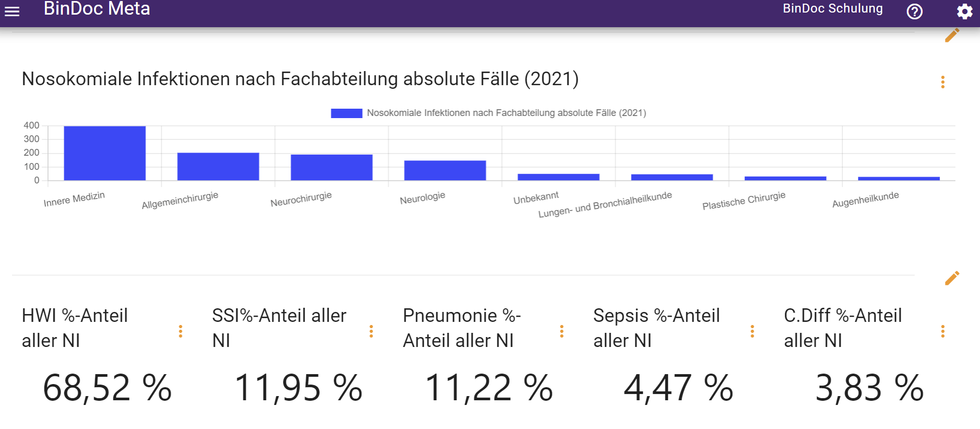Select the Allgemeinchirurgie bar in the chart

click(218, 167)
